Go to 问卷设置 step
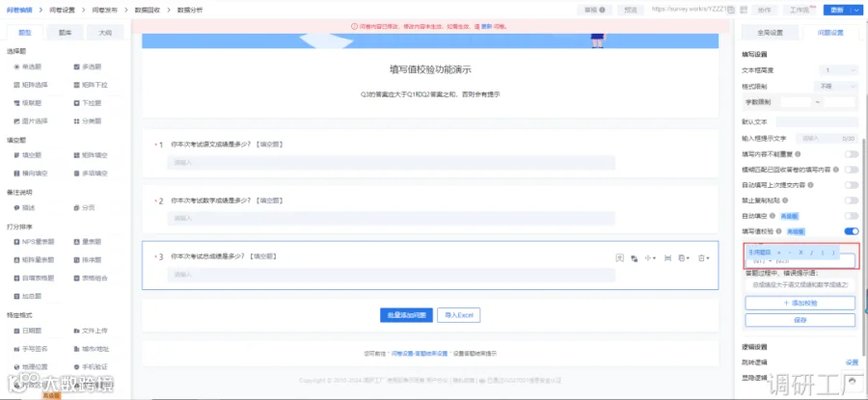868x400 pixels. [62, 10]
